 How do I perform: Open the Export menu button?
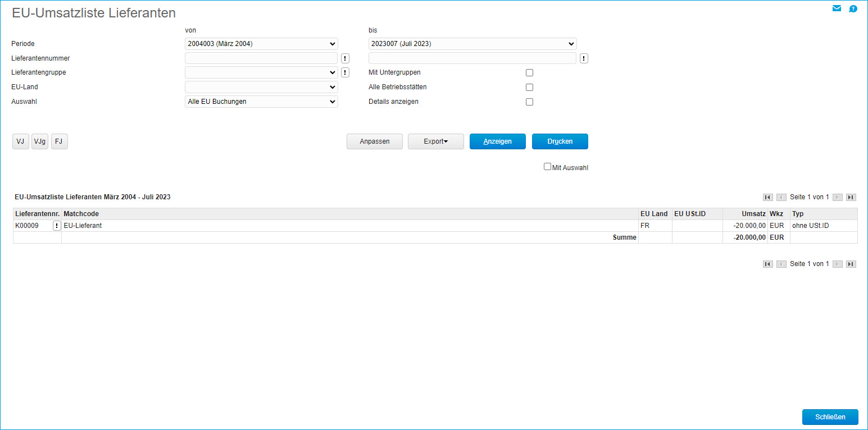pyautogui.click(x=435, y=141)
